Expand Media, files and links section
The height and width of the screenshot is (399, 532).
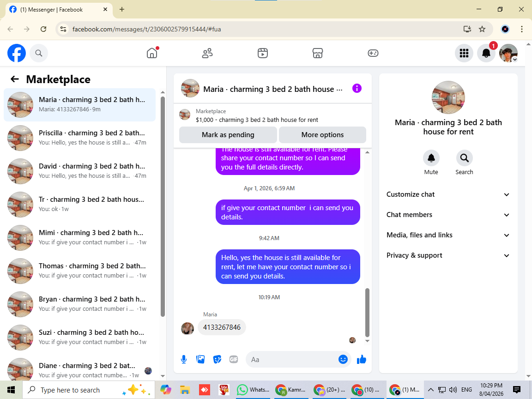click(x=448, y=235)
